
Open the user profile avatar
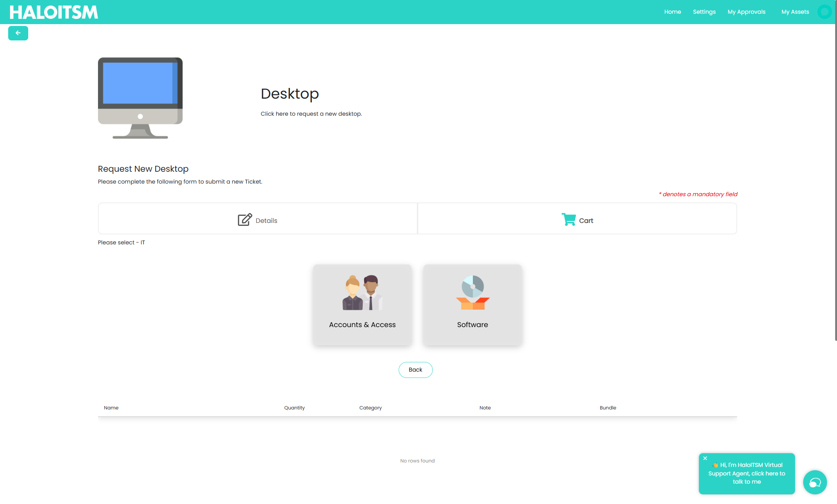tap(824, 12)
